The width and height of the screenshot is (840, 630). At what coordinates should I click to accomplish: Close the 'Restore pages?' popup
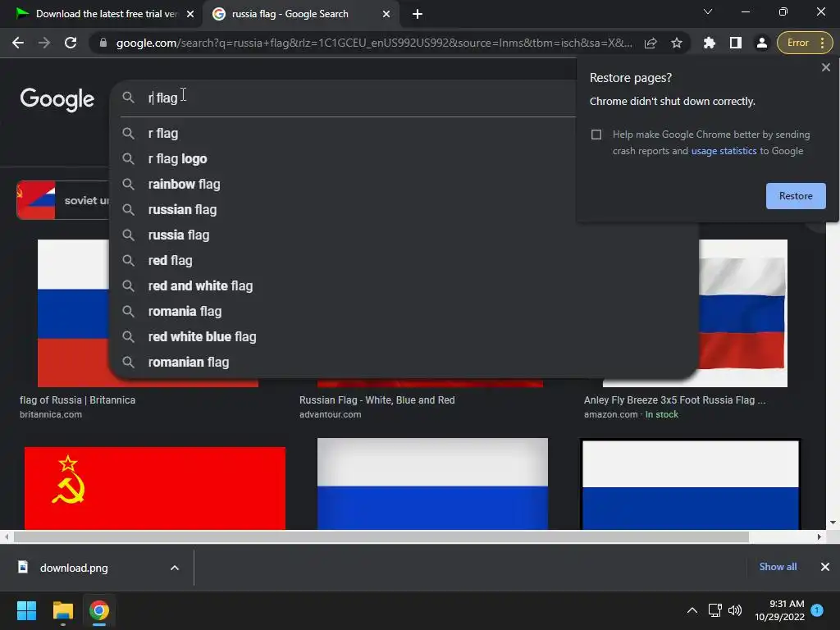(x=825, y=67)
